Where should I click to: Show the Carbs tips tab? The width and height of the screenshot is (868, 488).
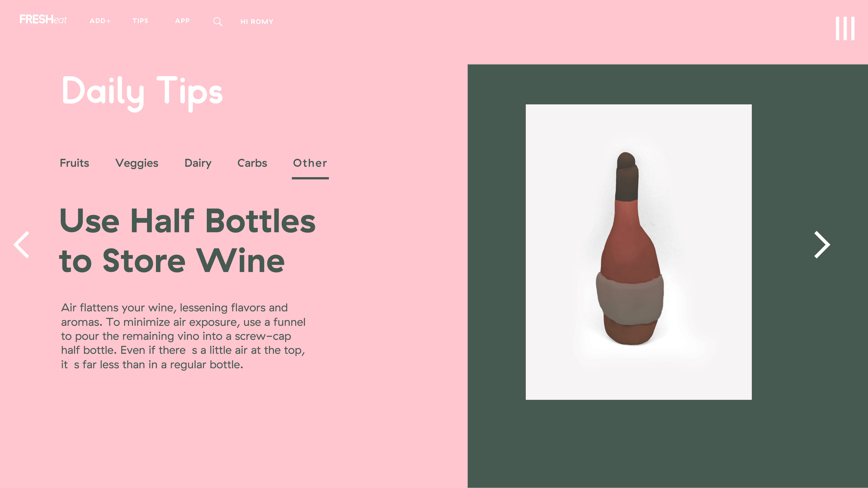tap(252, 163)
